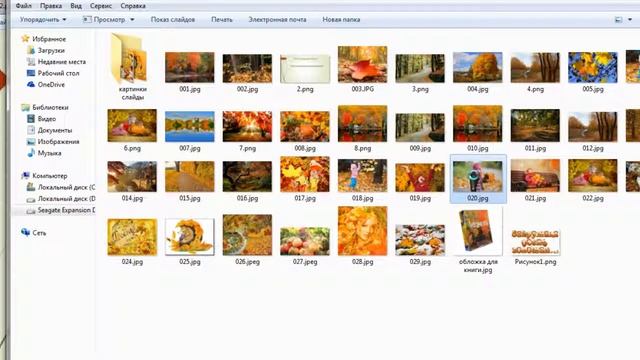Select thumbnail 012.jpg

pyautogui.click(x=593, y=127)
